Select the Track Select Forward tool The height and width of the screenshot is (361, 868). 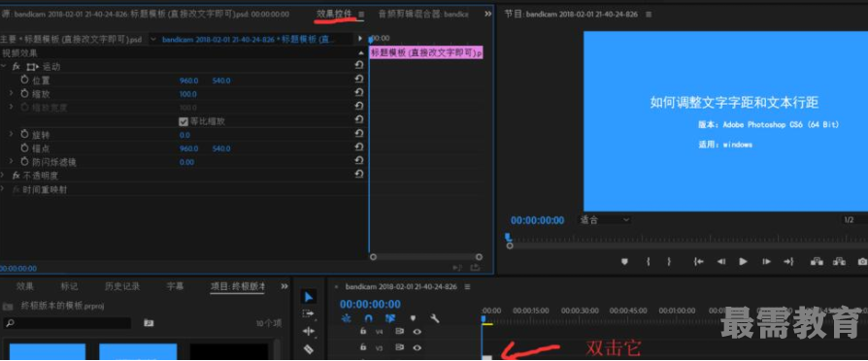(x=309, y=314)
